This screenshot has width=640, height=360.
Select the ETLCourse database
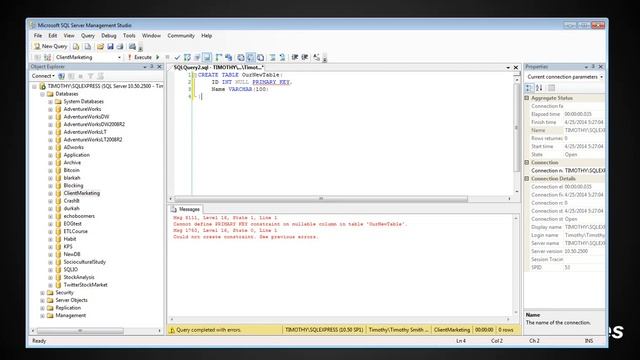76,231
